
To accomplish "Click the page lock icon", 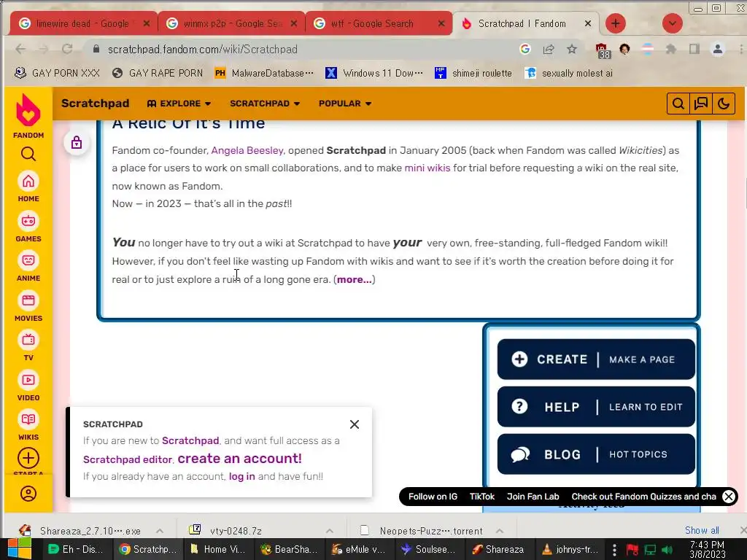I will click(x=76, y=142).
